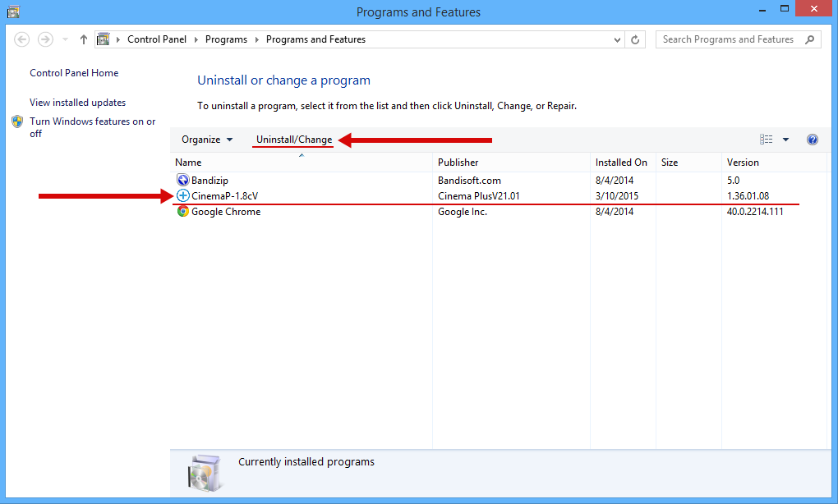
Task: Select the Control Panel icon in address bar
Action: point(104,39)
